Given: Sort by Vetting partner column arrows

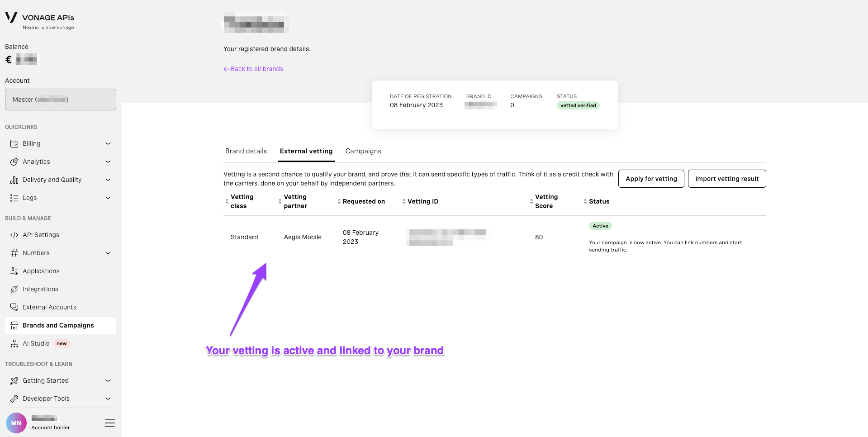Looking at the screenshot, I should click(x=280, y=201).
